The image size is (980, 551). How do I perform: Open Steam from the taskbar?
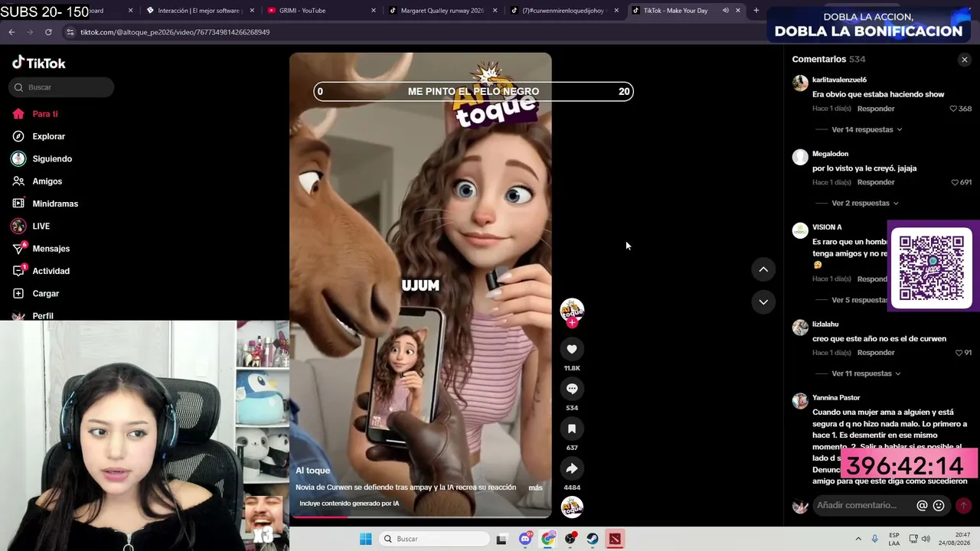593,539
